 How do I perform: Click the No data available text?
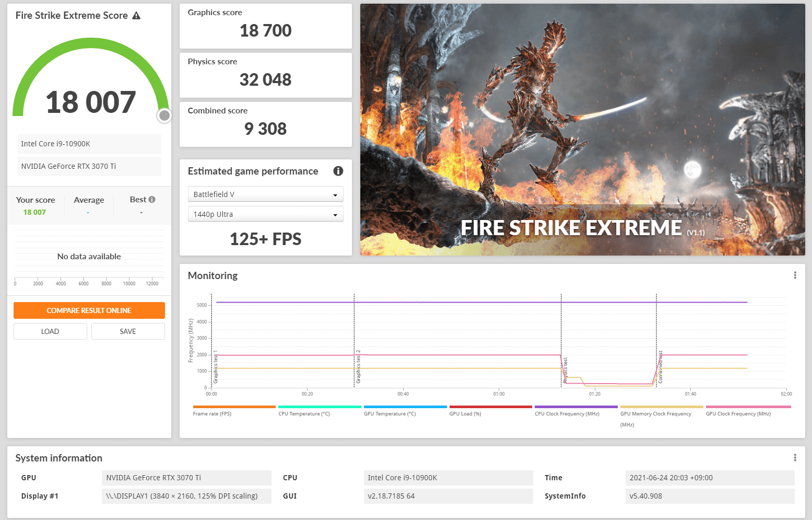(89, 257)
